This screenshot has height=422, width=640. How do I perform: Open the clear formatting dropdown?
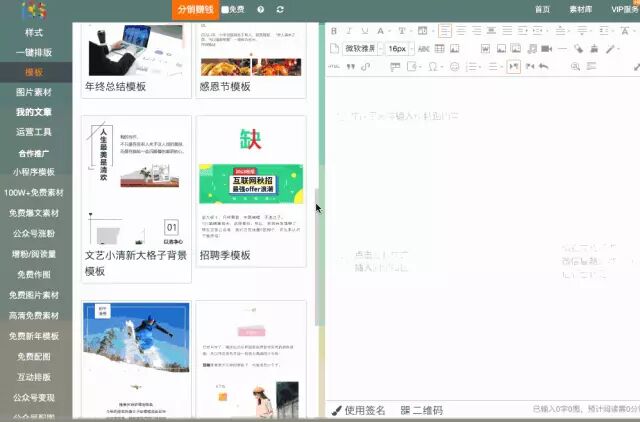pyautogui.click(x=627, y=31)
